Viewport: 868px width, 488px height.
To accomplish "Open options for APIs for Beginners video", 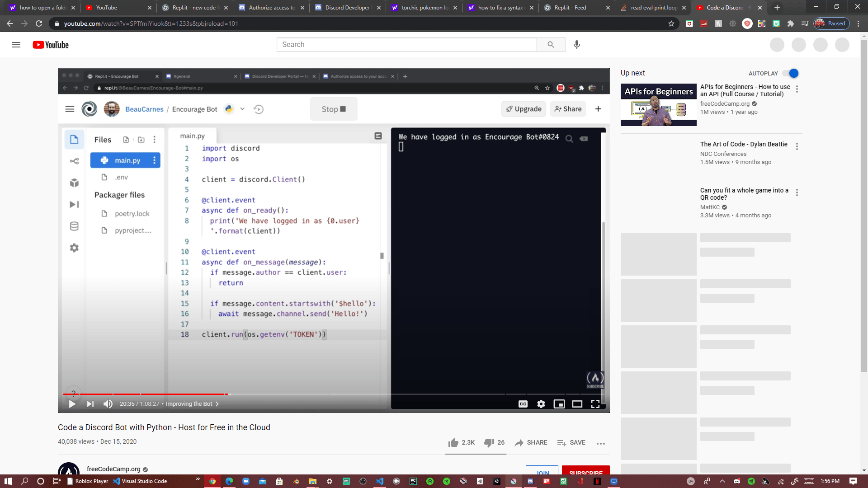I will (x=797, y=89).
